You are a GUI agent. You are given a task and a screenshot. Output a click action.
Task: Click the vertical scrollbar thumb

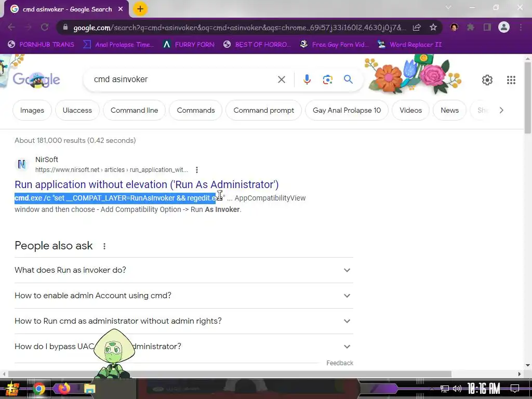(x=528, y=98)
